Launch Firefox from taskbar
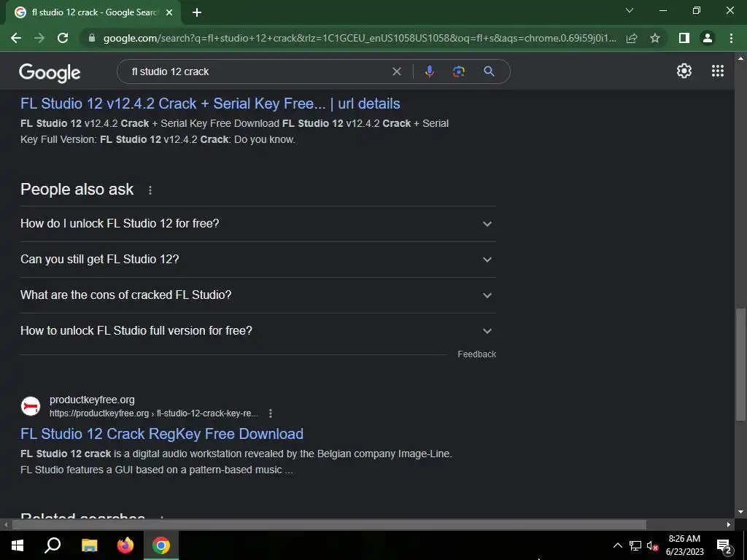The height and width of the screenshot is (560, 747). tap(125, 545)
